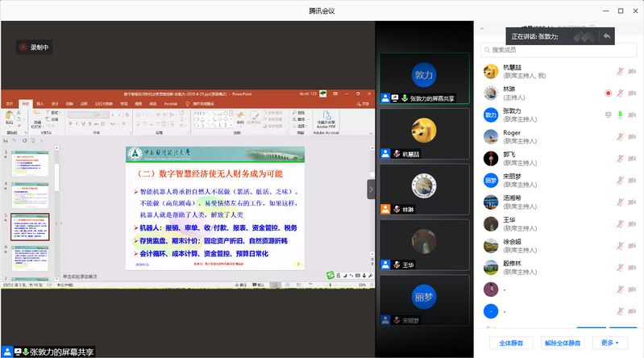The height and width of the screenshot is (358, 644).
Task: Unmute 杭慧喆's microphone in member list
Action: click(621, 71)
